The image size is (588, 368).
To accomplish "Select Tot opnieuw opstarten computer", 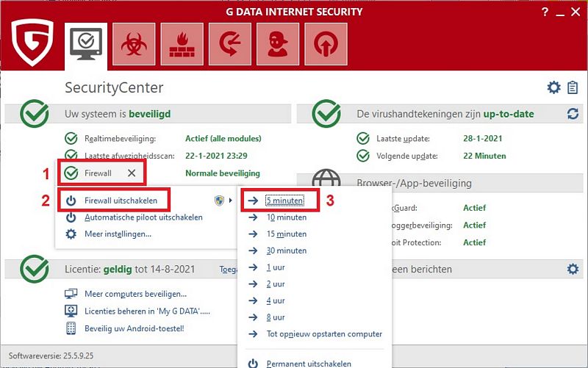I will point(324,333).
